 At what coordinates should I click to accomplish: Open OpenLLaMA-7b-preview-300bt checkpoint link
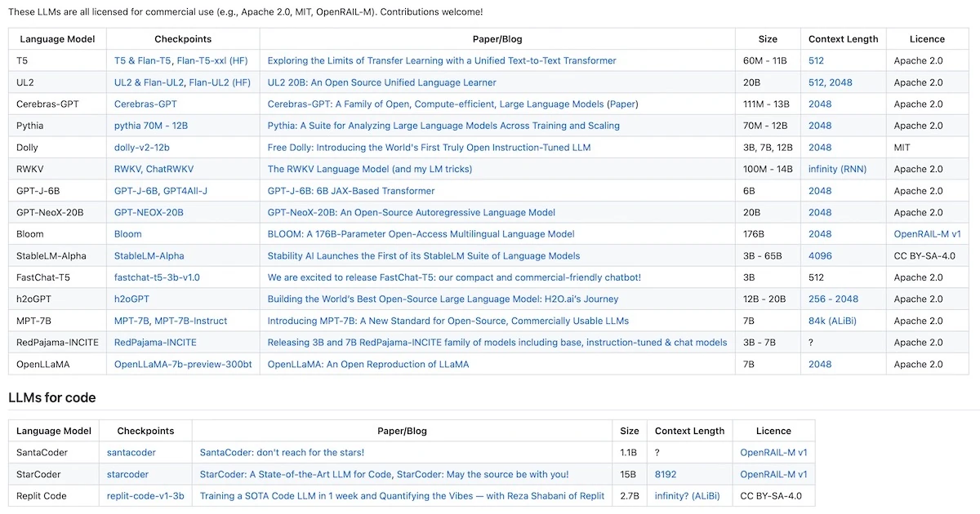point(183,364)
